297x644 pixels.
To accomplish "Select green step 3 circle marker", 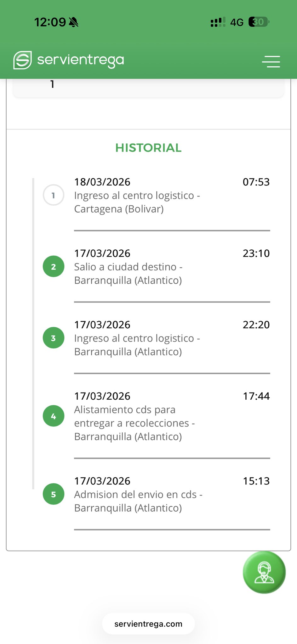I will click(x=54, y=338).
